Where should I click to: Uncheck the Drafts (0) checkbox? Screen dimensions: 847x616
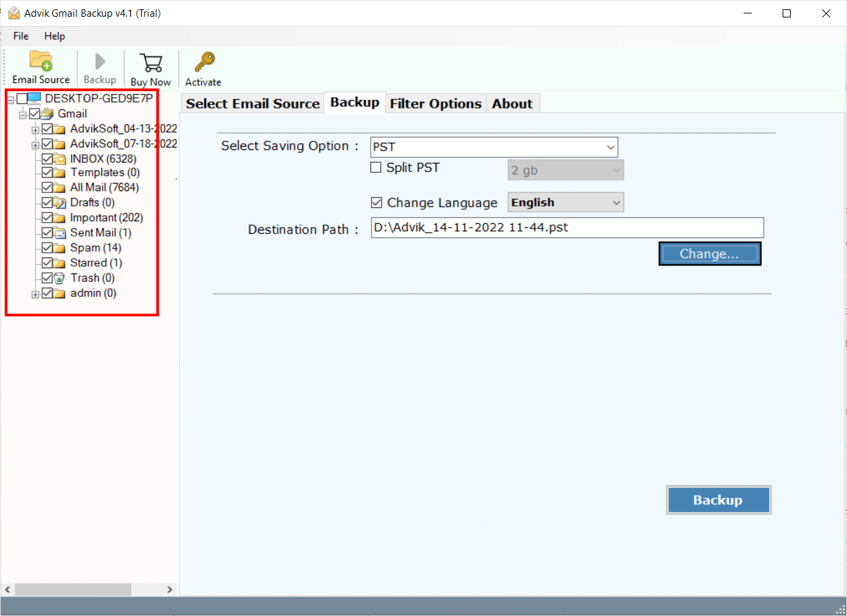pyautogui.click(x=47, y=202)
